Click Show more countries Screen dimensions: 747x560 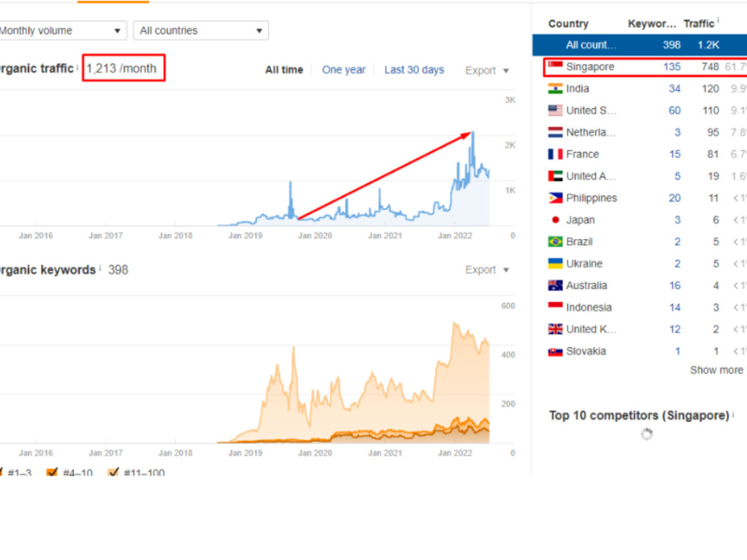point(716,370)
